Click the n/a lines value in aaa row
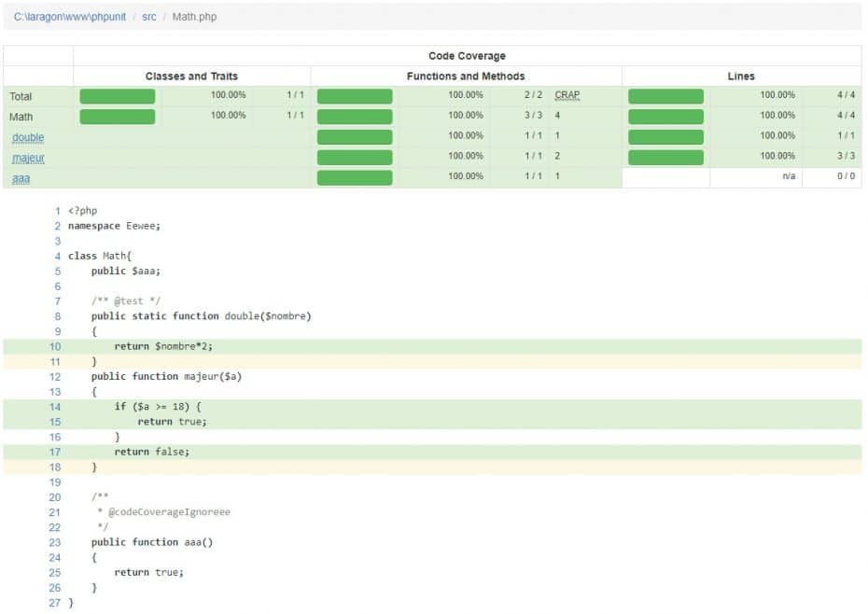 tap(789, 176)
